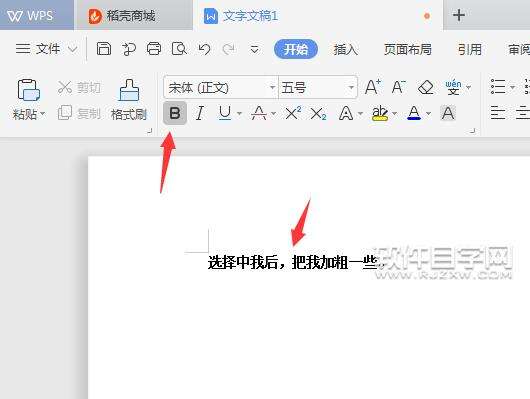Image resolution: width=530 pixels, height=399 pixels.
Task: Click the export to PDF icon
Action: [x=129, y=49]
